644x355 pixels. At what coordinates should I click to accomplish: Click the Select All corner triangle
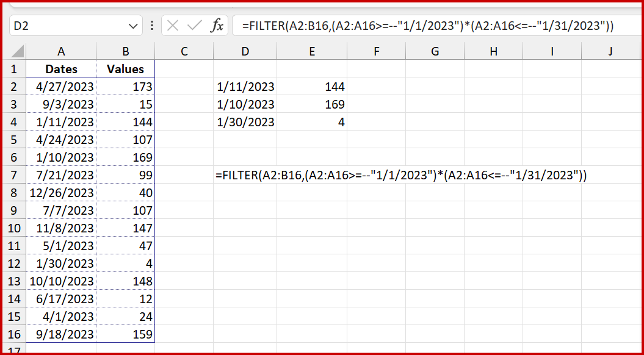[x=17, y=51]
